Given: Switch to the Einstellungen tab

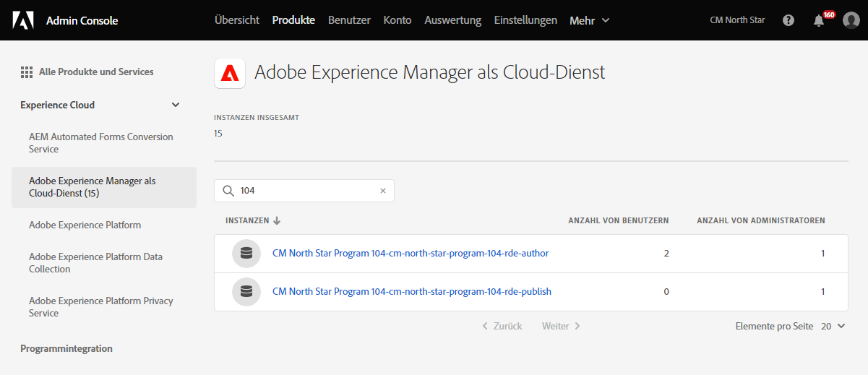Looking at the screenshot, I should click(525, 20).
